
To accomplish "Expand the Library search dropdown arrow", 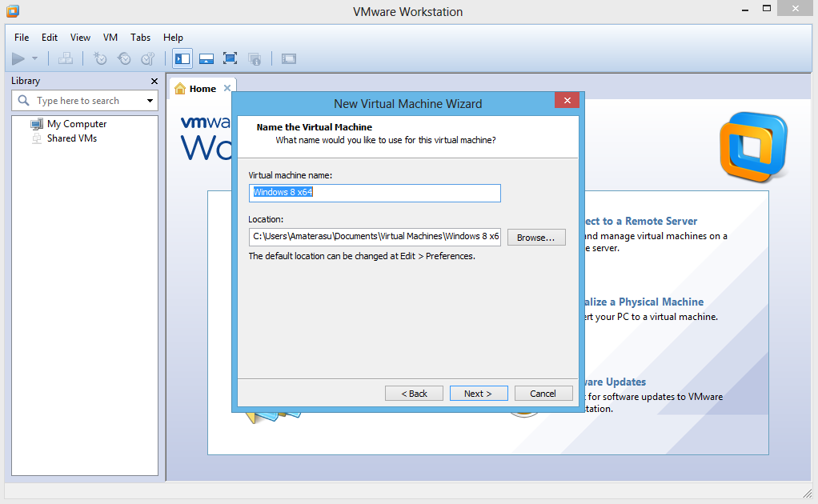I will tap(150, 101).
